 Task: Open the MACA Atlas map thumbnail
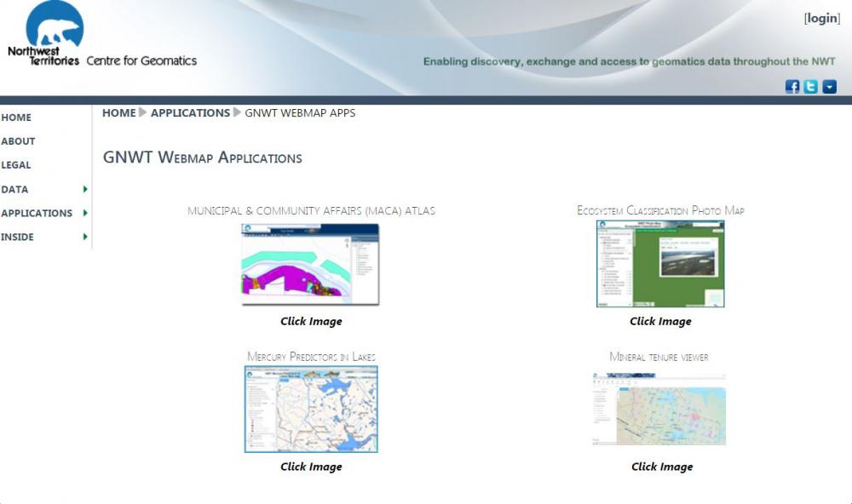[310, 264]
